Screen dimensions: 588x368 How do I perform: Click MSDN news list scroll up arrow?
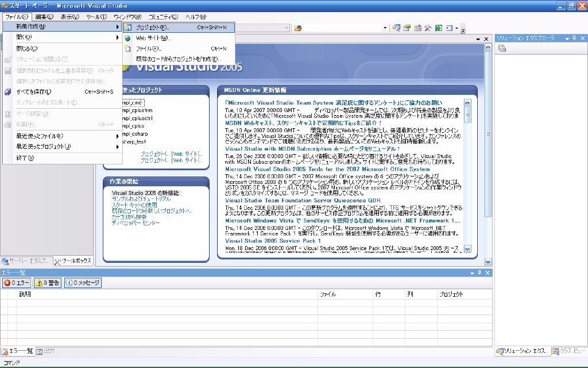(467, 102)
